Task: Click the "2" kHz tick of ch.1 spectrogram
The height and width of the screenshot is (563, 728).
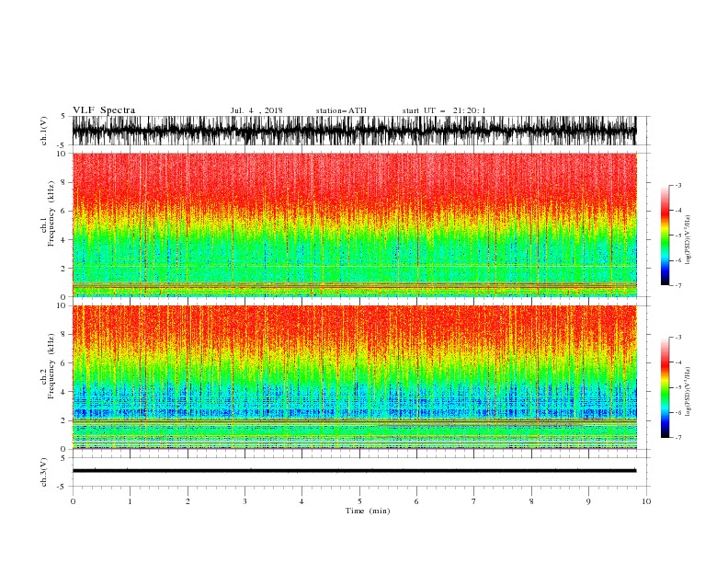Action: (x=64, y=269)
